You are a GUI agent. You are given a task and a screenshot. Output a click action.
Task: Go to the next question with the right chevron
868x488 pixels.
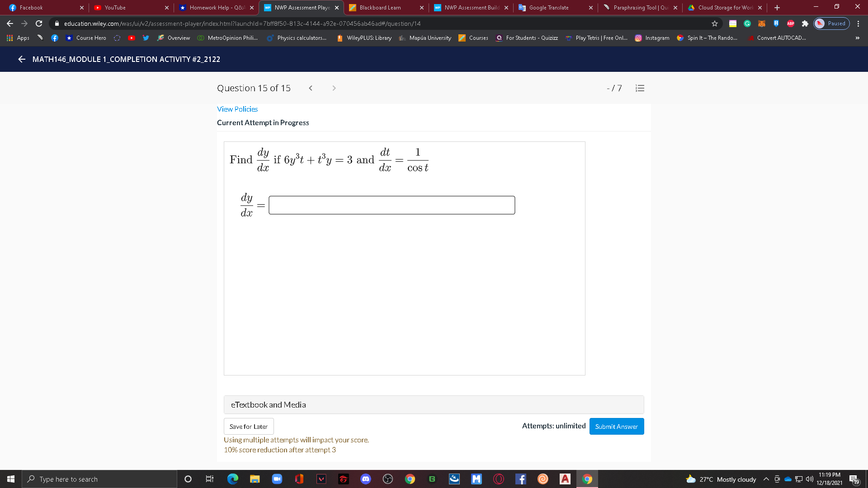pos(334,88)
